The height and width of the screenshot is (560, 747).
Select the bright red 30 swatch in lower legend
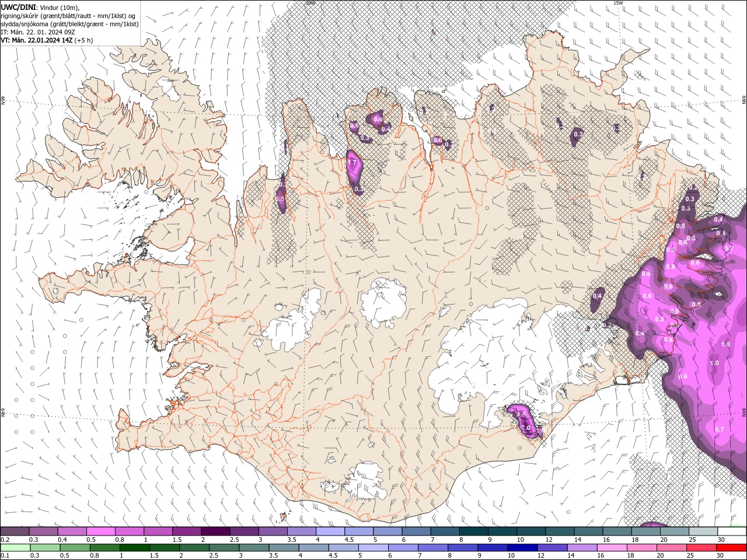[x=731, y=548]
